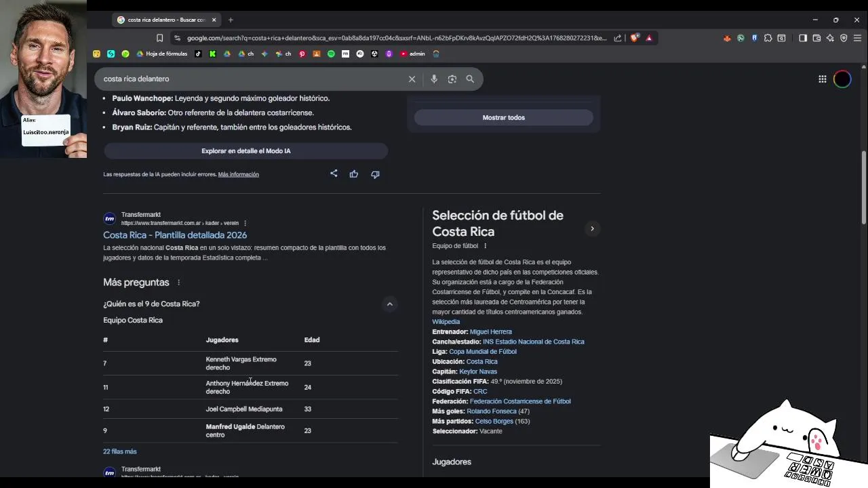Open Brave VPN shield icon
The height and width of the screenshot is (488, 868).
(844, 38)
